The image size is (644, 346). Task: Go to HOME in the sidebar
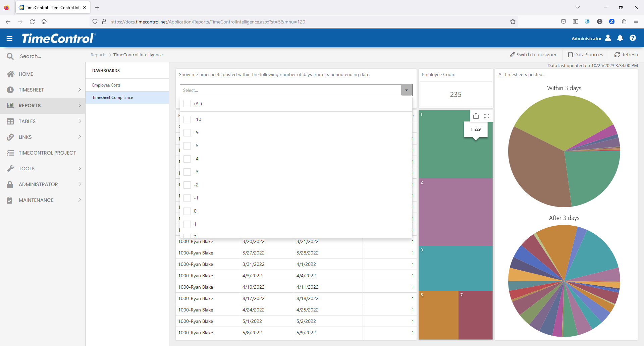26,74
